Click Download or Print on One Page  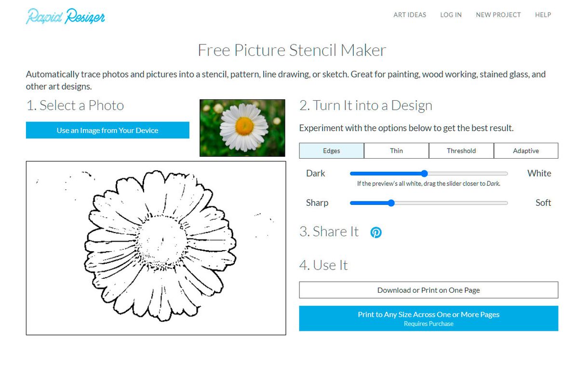428,290
